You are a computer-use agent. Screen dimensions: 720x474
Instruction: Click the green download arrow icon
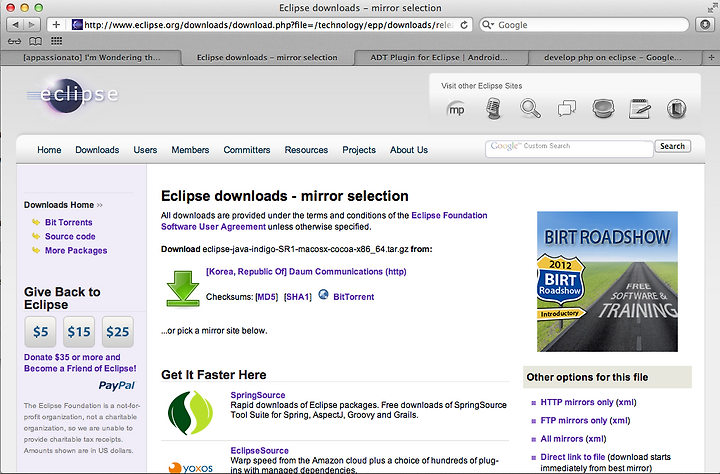coord(183,288)
